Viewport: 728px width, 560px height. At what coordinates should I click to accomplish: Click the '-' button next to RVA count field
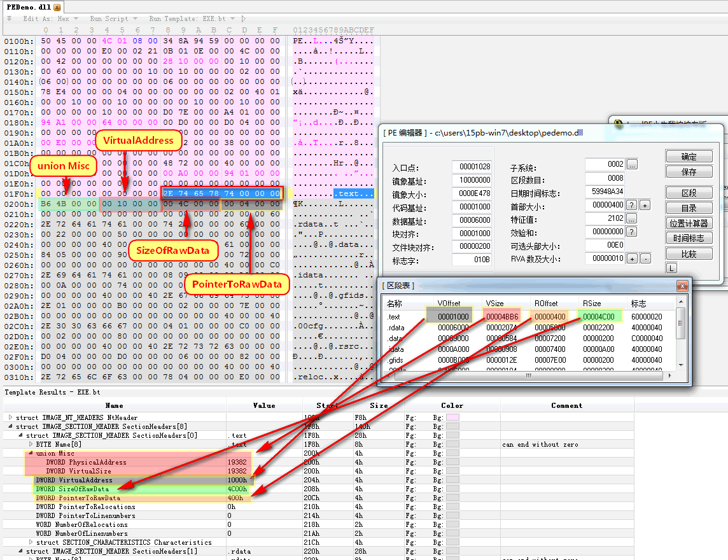click(645, 258)
